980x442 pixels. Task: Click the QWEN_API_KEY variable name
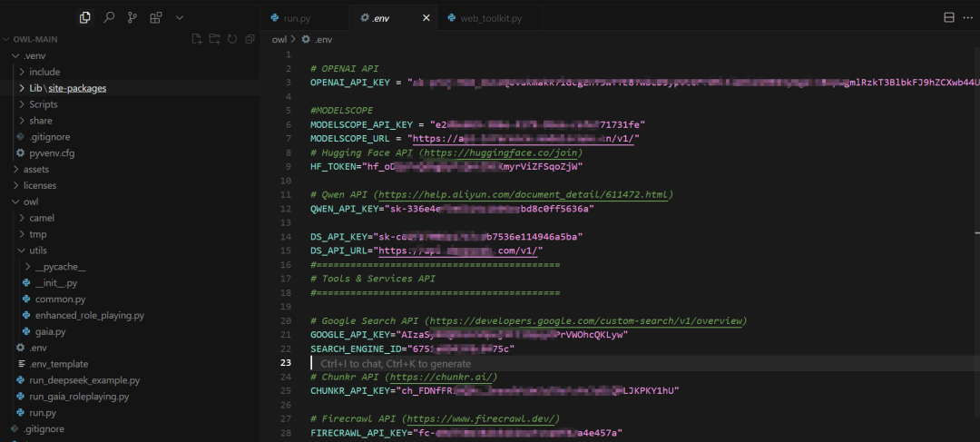point(345,209)
